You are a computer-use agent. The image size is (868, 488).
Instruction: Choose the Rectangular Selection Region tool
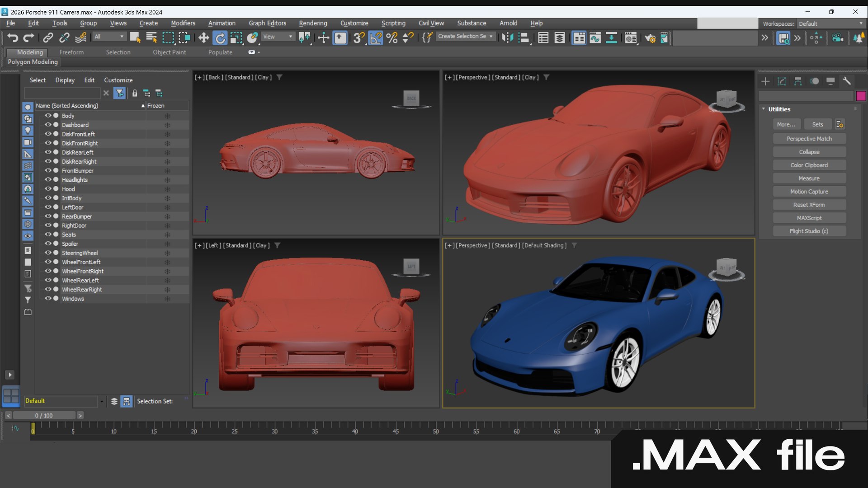coord(168,38)
